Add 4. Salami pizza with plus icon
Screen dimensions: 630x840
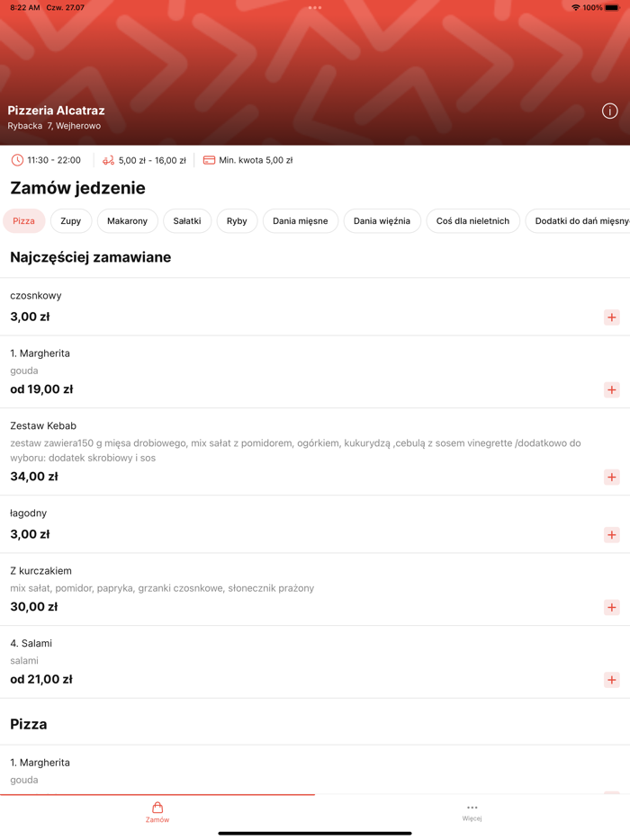click(x=612, y=680)
